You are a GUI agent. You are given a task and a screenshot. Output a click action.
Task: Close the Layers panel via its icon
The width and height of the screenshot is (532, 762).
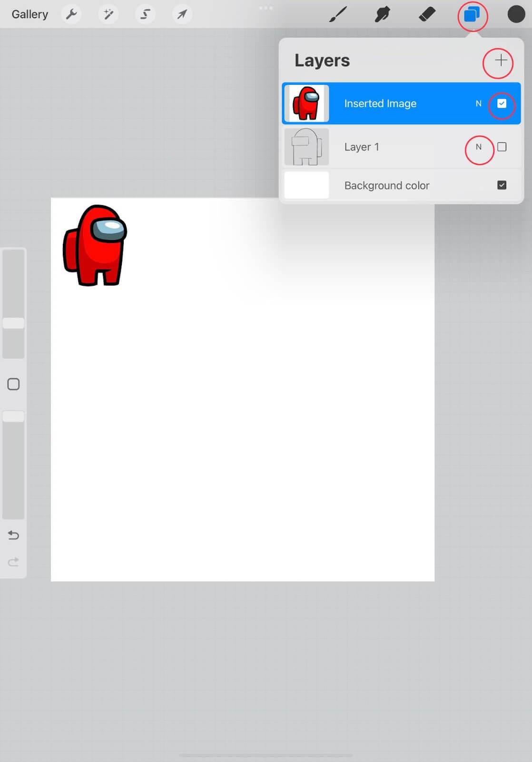(472, 15)
